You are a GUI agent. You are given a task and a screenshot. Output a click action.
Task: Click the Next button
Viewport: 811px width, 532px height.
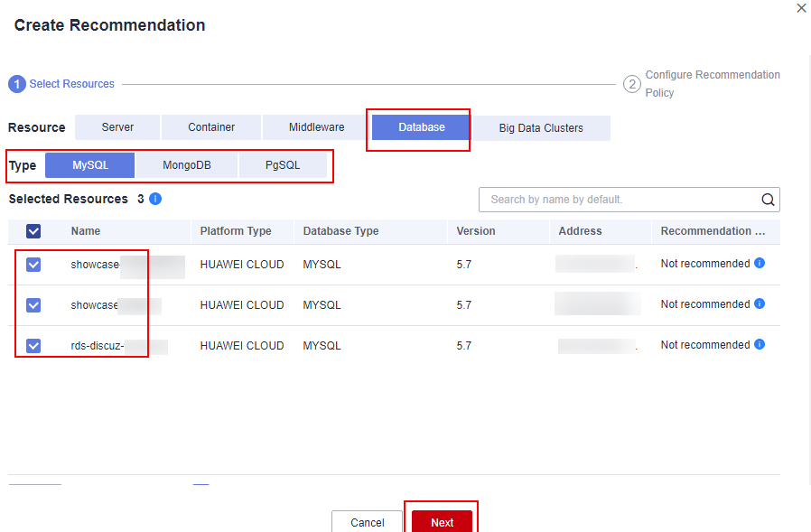click(442, 522)
